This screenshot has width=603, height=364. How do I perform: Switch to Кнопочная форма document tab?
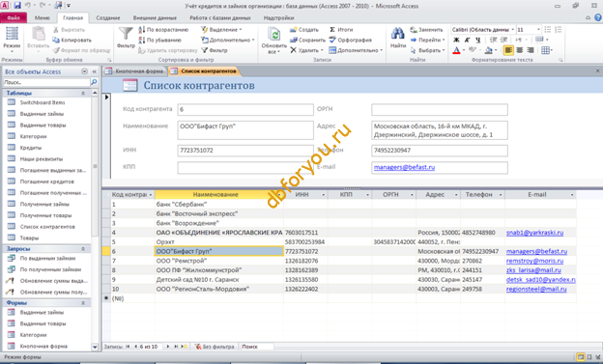pyautogui.click(x=135, y=71)
